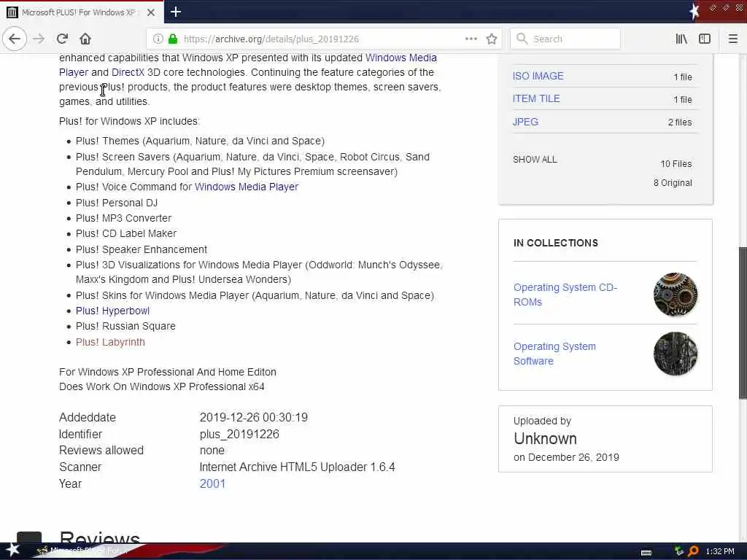Screen dimensions: 747x560
Task: Follow the Windows Media Player link in first paragraph
Action: pos(400,58)
